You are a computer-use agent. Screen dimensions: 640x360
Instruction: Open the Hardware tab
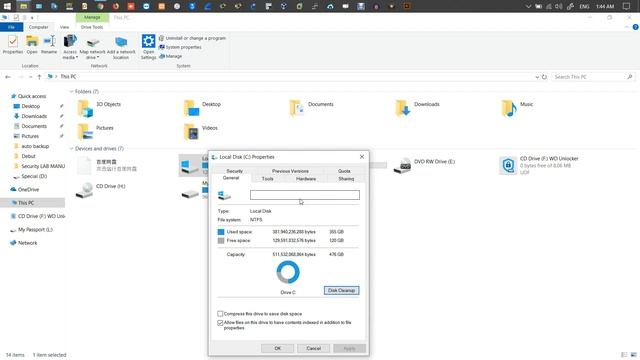(306, 179)
